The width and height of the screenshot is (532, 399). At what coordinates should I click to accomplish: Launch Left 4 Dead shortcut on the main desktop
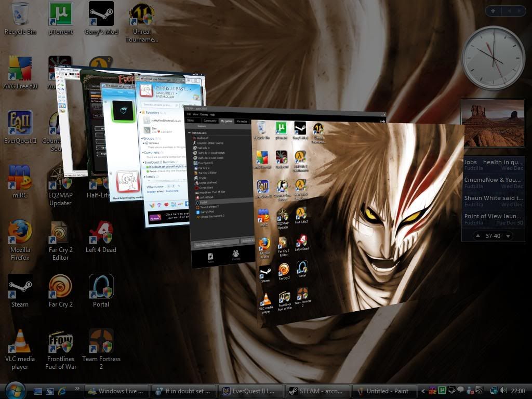click(101, 236)
